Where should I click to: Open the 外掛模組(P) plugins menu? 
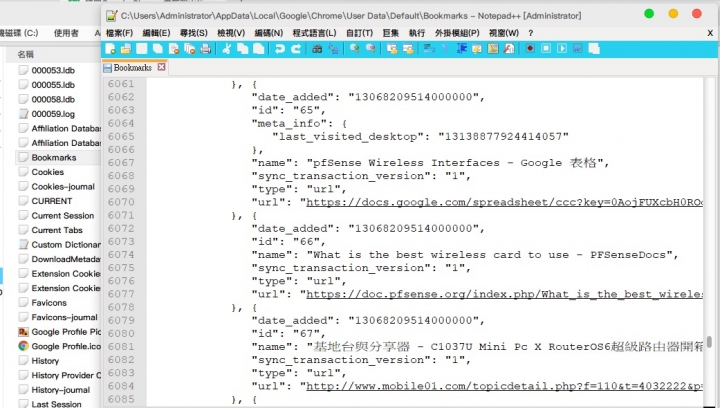(x=457, y=33)
